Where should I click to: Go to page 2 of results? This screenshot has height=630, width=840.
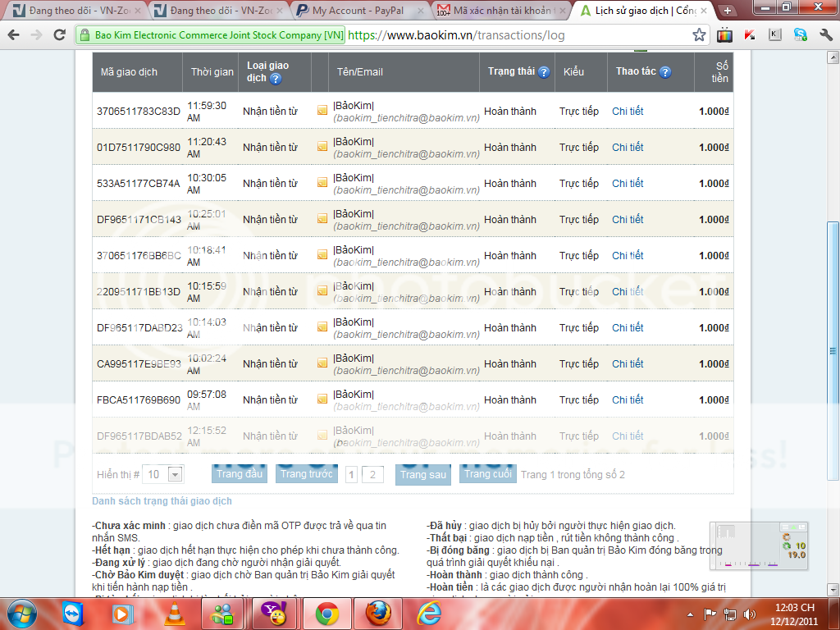click(373, 475)
